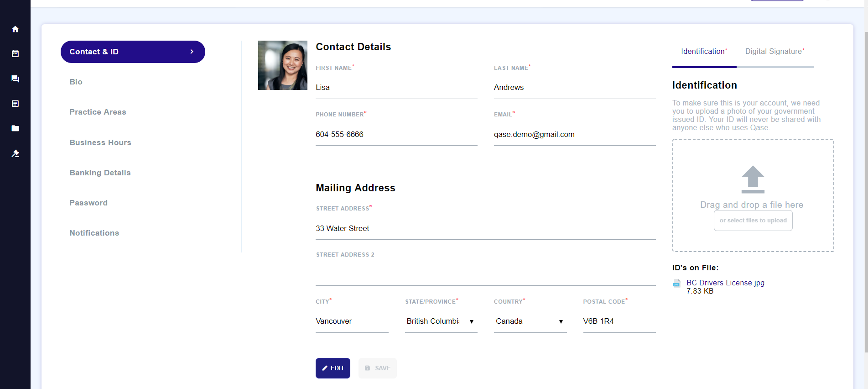The image size is (868, 389).
Task: Open the Practice Areas section
Action: coord(98,112)
